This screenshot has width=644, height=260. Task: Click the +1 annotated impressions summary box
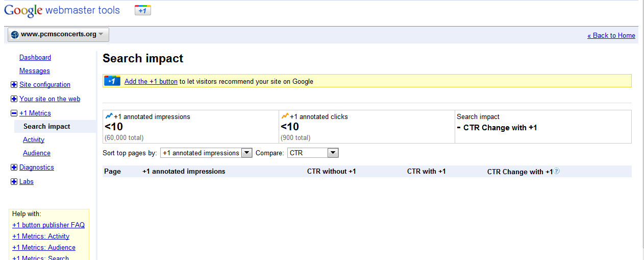point(191,127)
